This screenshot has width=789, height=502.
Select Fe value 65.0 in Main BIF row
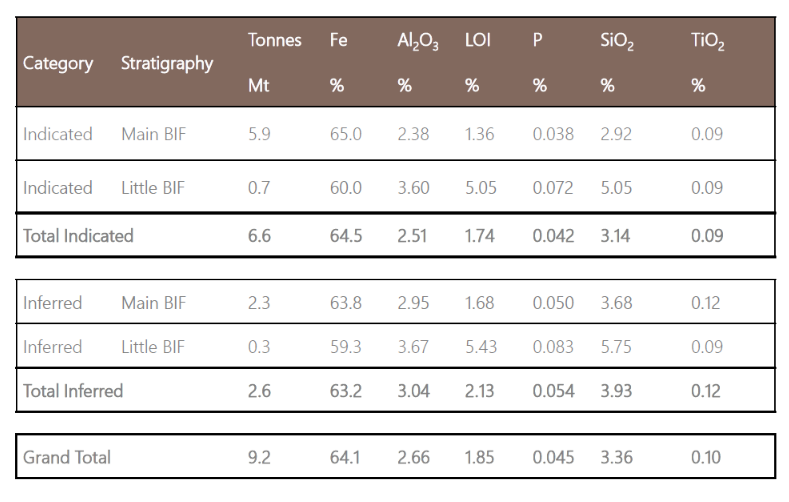click(x=346, y=134)
